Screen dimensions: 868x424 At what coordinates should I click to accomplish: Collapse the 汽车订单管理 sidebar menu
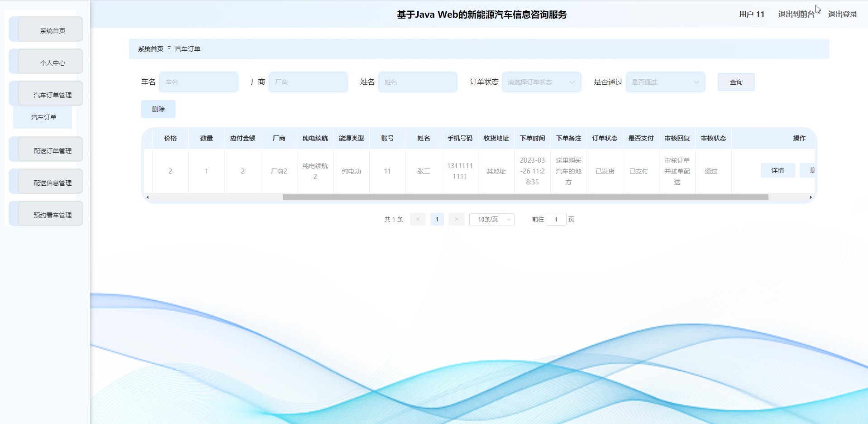click(x=46, y=94)
